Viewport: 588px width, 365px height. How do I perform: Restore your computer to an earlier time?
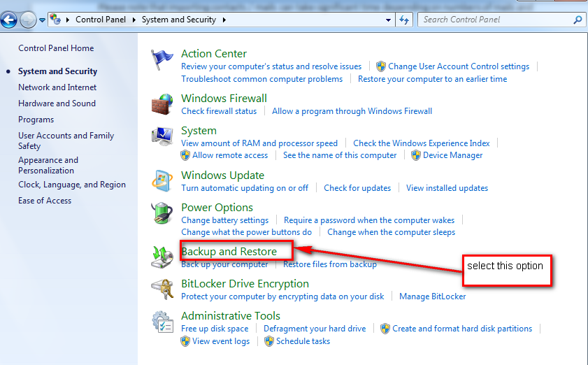click(x=432, y=79)
